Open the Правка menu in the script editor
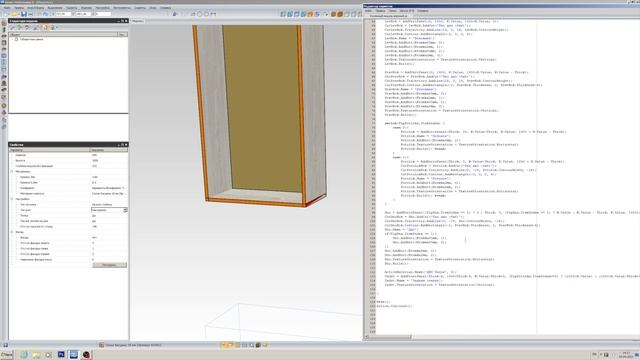The image size is (640, 360). [380, 11]
